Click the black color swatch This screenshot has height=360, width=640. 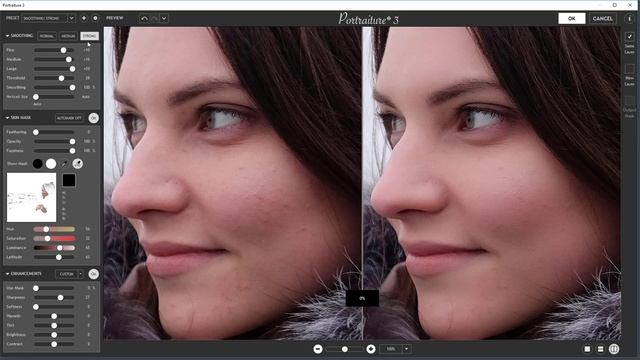69,180
